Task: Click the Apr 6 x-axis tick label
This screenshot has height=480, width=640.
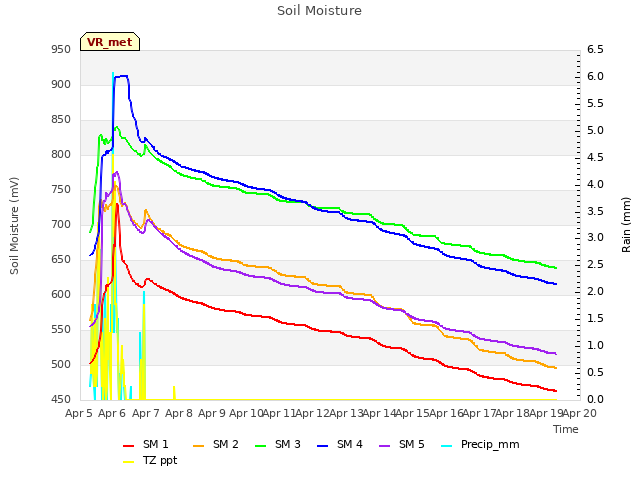Action: [x=112, y=413]
